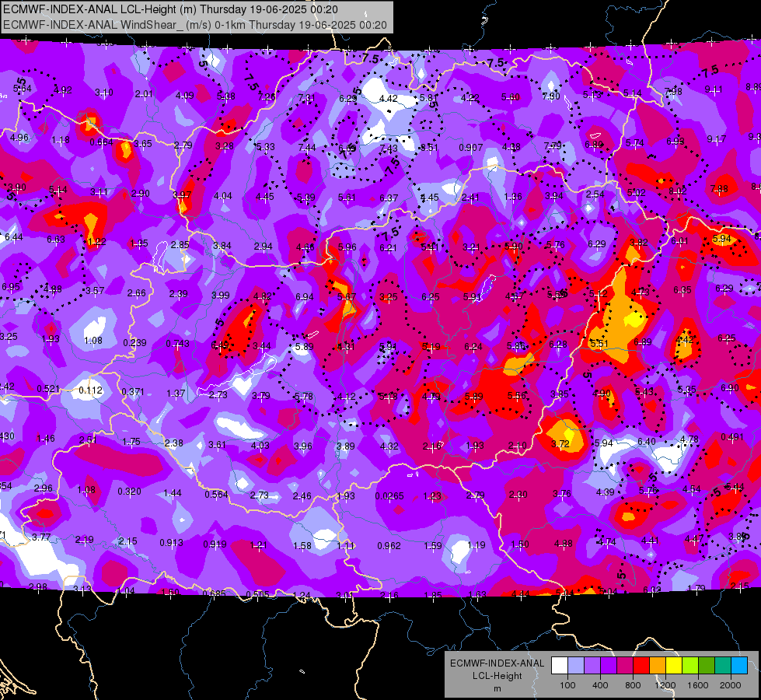Click the wind shear value '0.112'
761x700 pixels.
91,390
